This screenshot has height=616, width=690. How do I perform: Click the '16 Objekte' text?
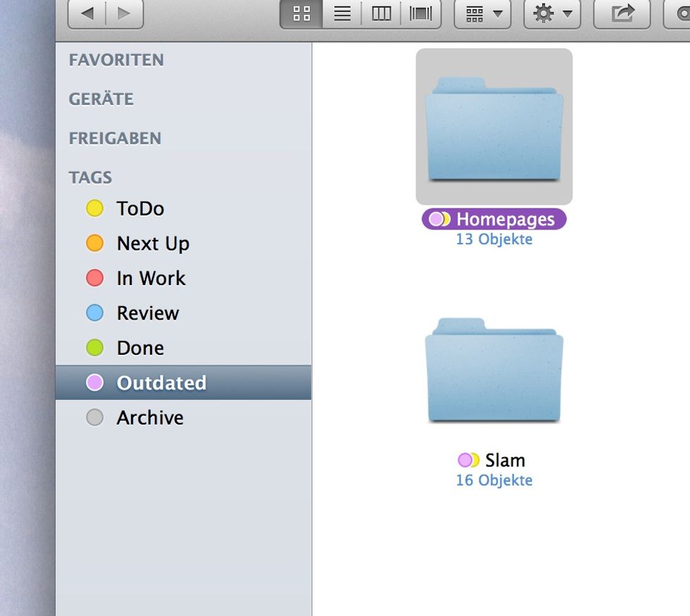pyautogui.click(x=494, y=480)
